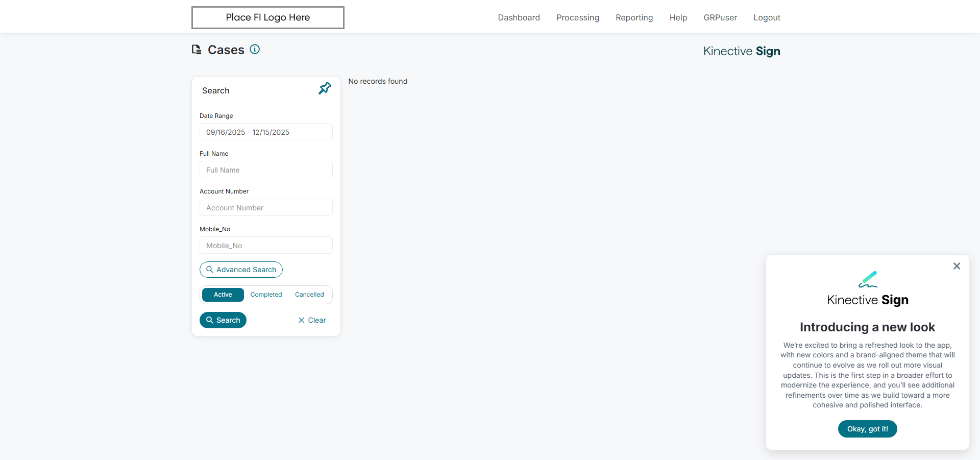Image resolution: width=980 pixels, height=460 pixels.
Task: Click the Introducing a new look heading
Action: click(867, 327)
